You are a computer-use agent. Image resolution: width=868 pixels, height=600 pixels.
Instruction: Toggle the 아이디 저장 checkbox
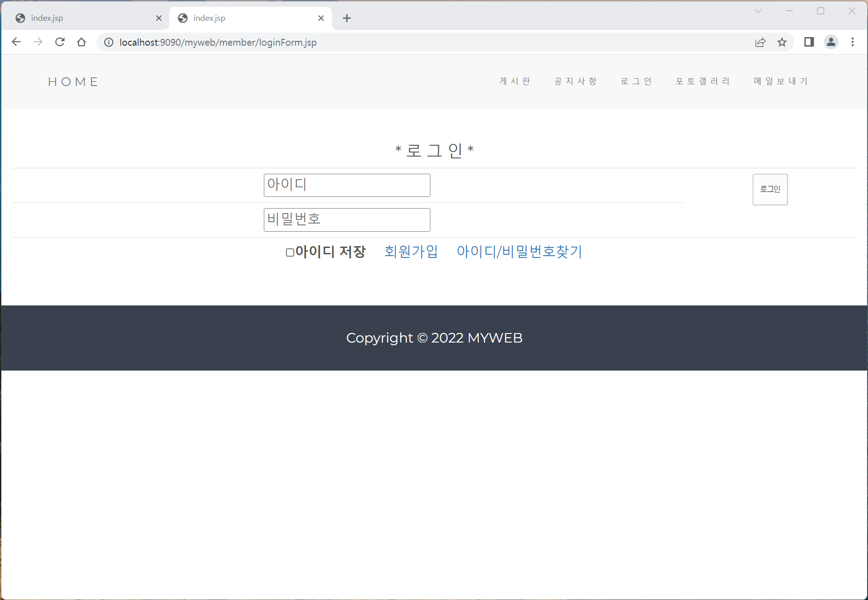(289, 252)
